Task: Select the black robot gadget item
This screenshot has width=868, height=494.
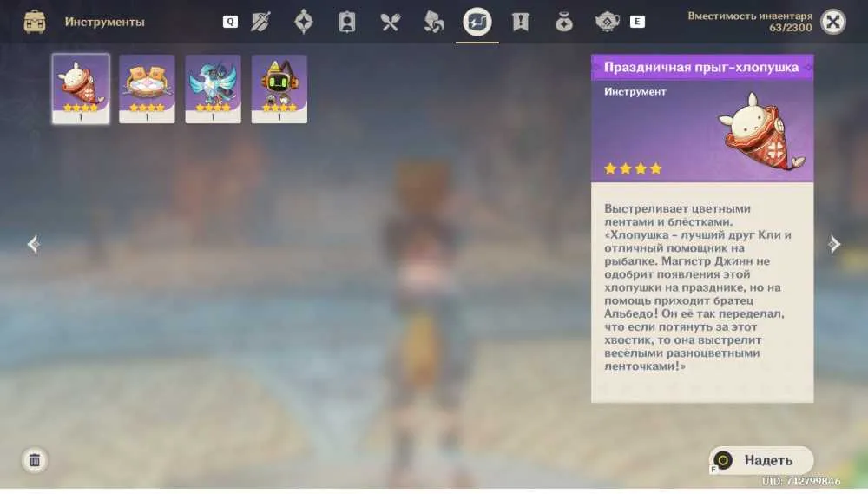Action: 279,89
